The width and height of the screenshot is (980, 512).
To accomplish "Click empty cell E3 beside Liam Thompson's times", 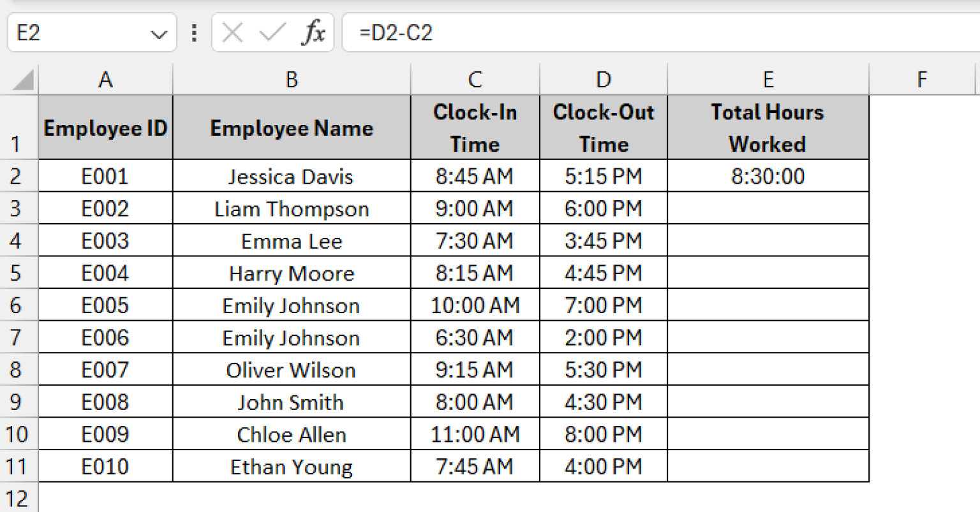I will (768, 208).
